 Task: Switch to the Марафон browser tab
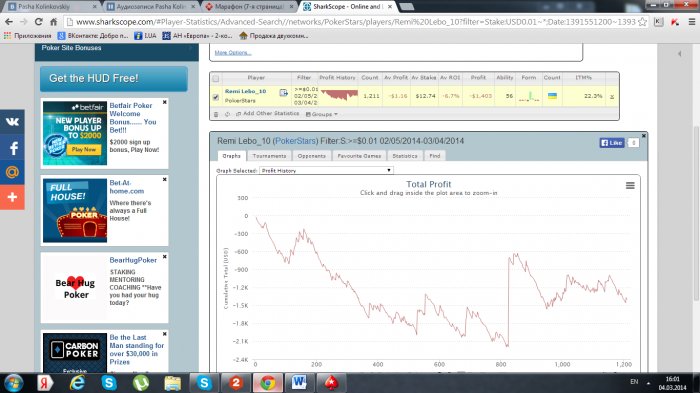tap(250, 7)
